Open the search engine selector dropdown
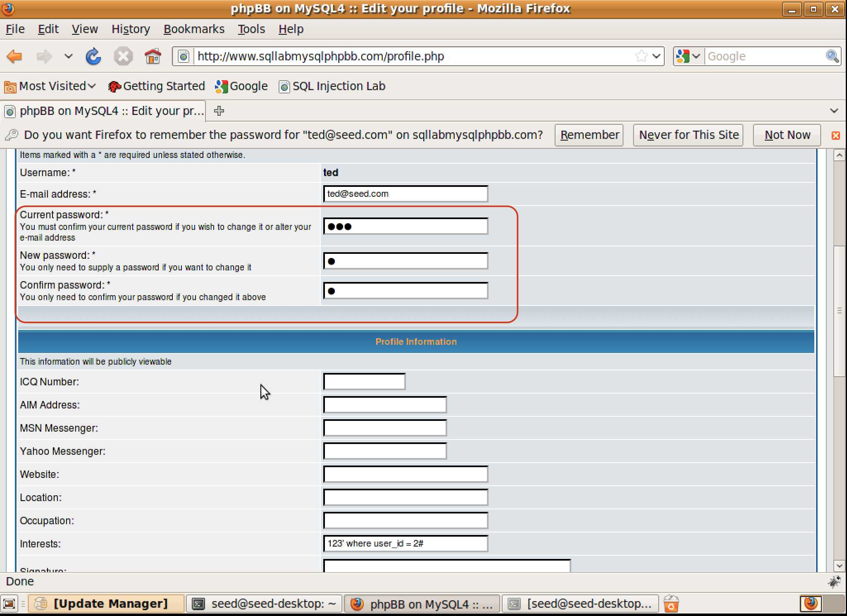The height and width of the screenshot is (616, 847). coord(689,56)
